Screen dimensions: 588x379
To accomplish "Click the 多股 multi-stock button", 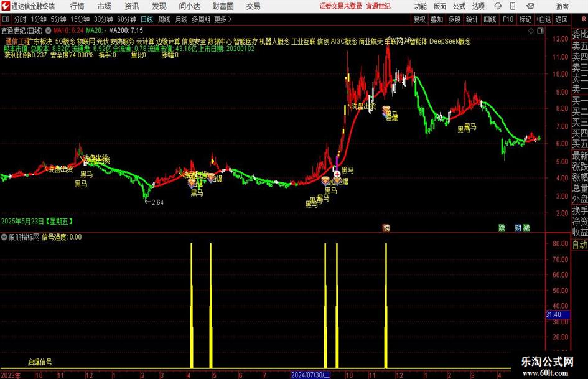I will [x=454, y=19].
